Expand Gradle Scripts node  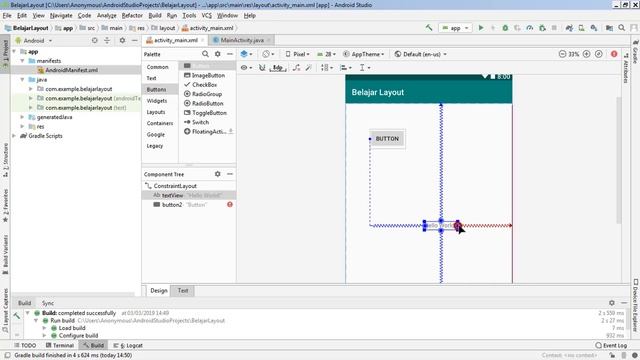[x=14, y=136]
